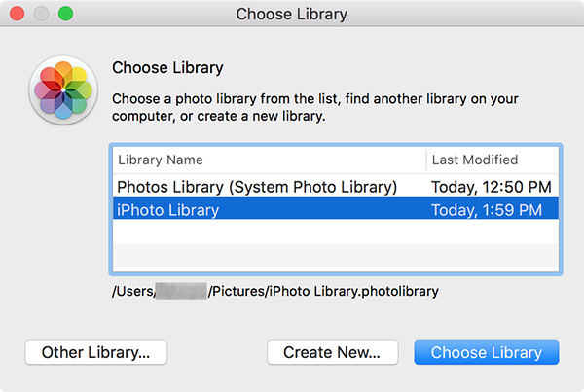Click the blurred username in the path
584x392 pixels.
point(181,291)
